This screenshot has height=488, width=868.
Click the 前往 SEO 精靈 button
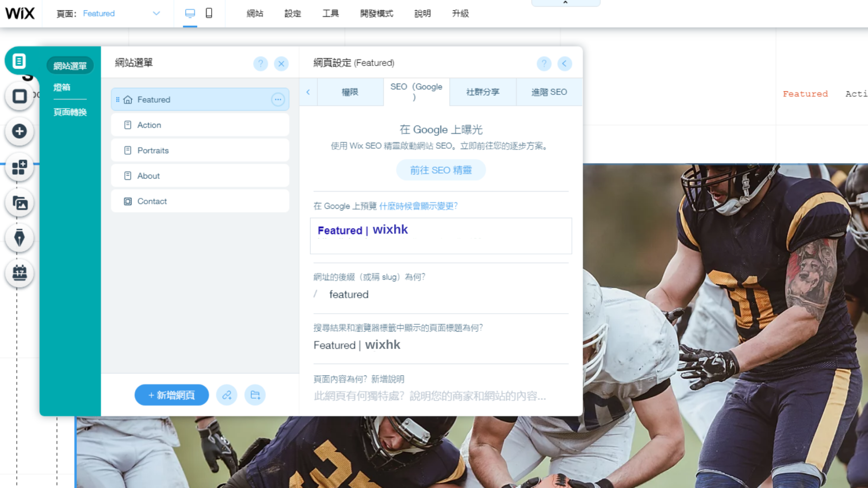(441, 170)
